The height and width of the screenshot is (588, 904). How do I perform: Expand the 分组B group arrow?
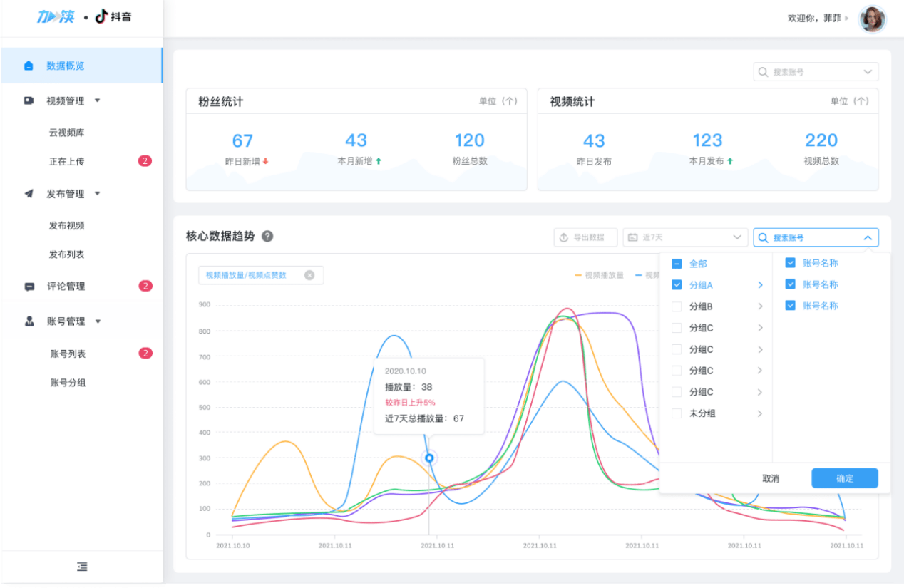coord(760,306)
